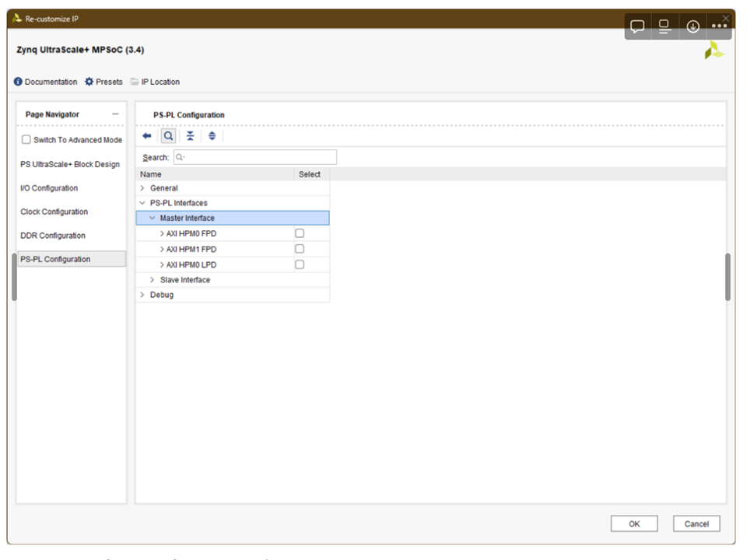
Task: Open Clock Configuration page
Action: 54,212
